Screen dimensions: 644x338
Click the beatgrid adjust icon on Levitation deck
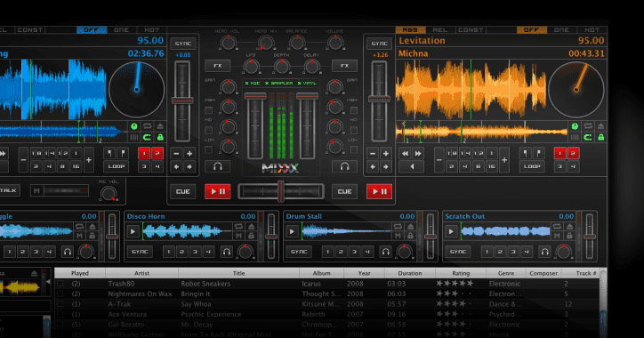(x=575, y=137)
